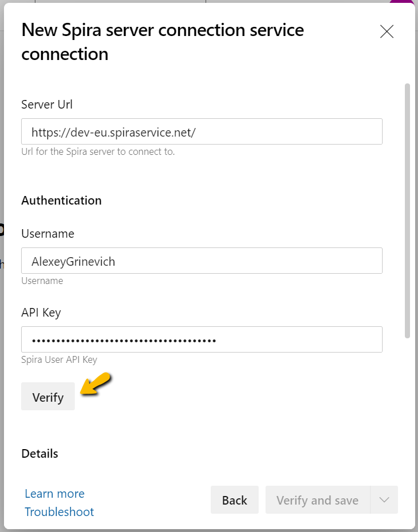418x532 pixels.
Task: Click the Username input field
Action: click(202, 261)
